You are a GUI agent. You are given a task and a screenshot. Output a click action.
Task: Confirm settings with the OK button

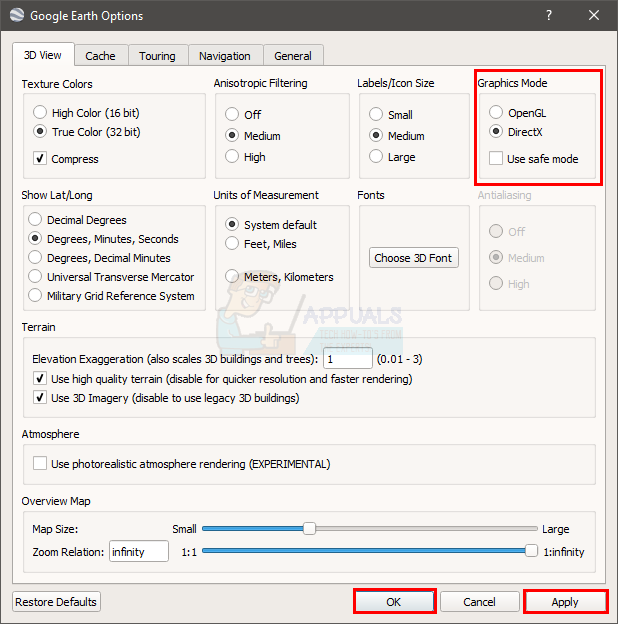(394, 602)
